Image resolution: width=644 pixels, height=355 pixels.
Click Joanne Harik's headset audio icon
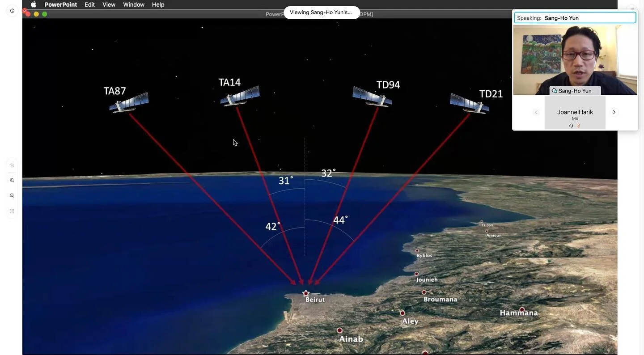(571, 126)
